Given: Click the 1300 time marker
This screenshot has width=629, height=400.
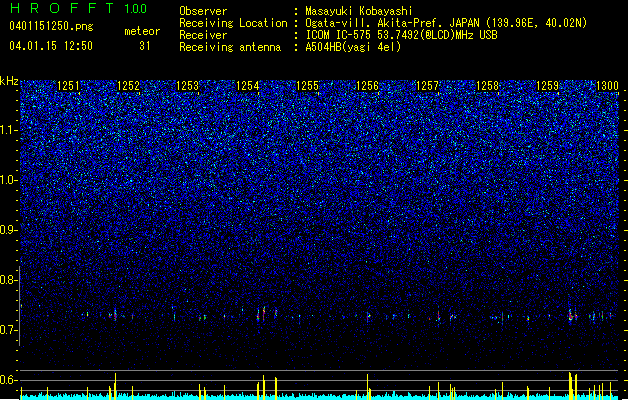Looking at the screenshot, I should click(607, 86).
